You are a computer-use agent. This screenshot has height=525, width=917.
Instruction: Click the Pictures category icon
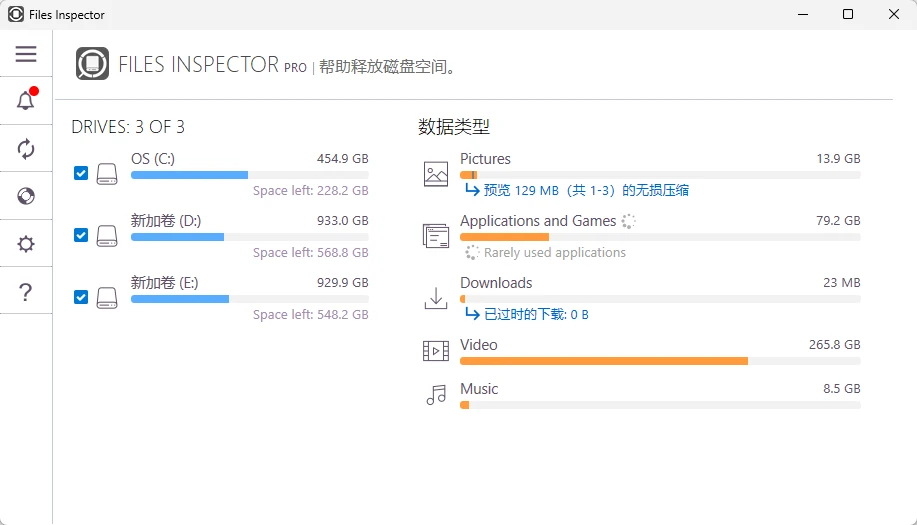(436, 174)
